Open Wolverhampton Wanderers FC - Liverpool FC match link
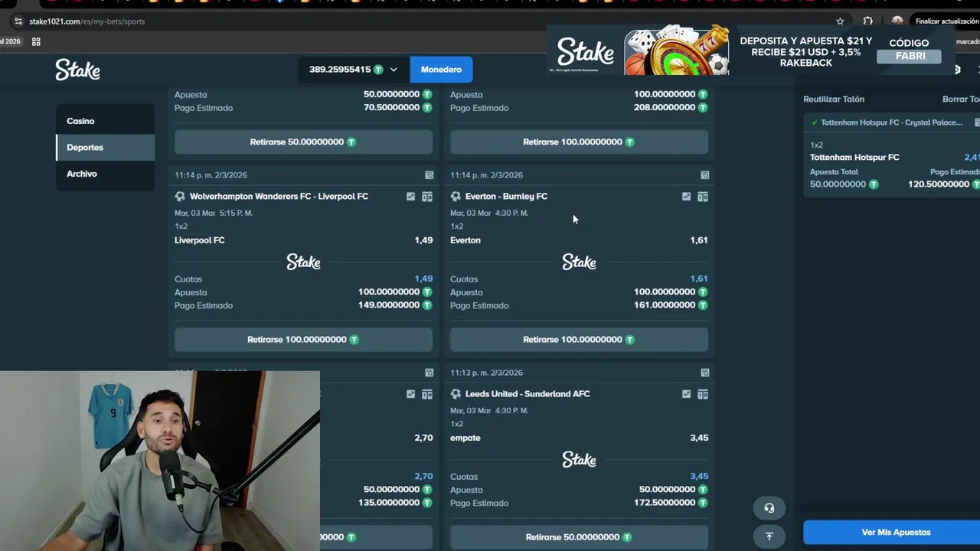The height and width of the screenshot is (551, 980). 279,197
